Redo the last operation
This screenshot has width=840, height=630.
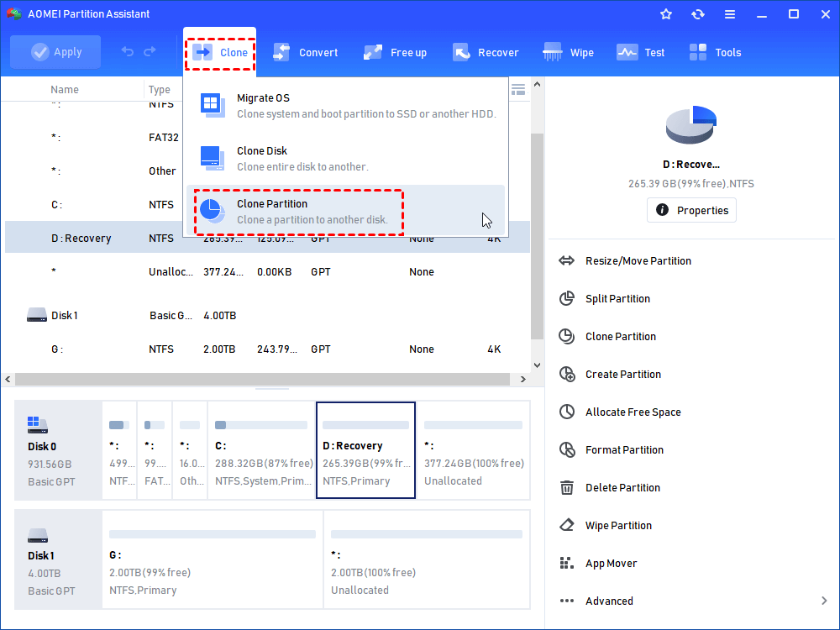click(150, 51)
